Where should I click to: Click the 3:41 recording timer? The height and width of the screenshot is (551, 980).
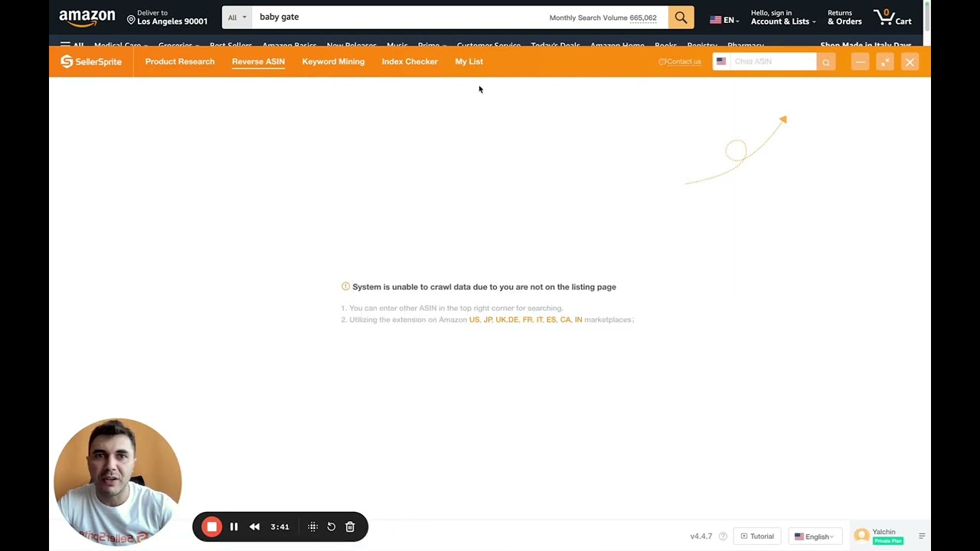[x=280, y=527]
